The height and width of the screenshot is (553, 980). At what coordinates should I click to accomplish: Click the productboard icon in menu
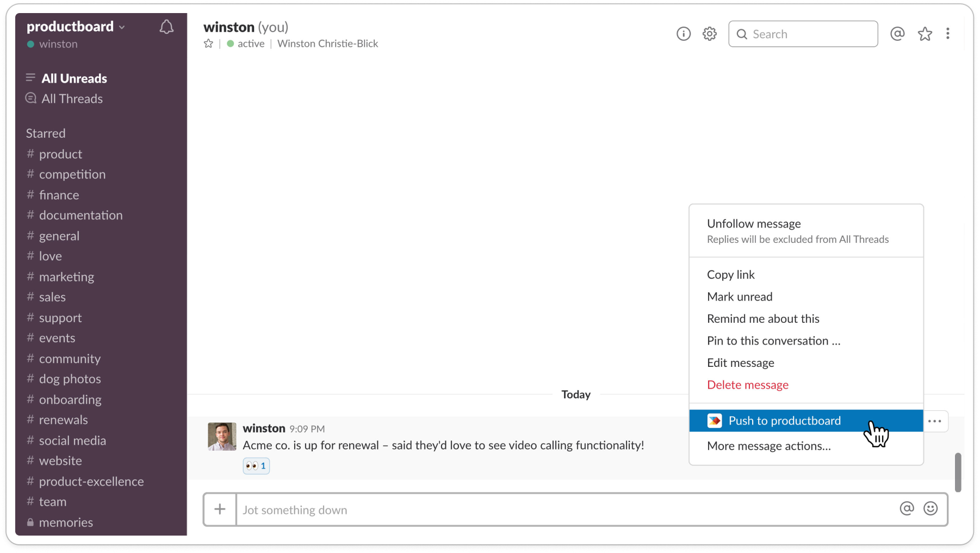point(714,421)
